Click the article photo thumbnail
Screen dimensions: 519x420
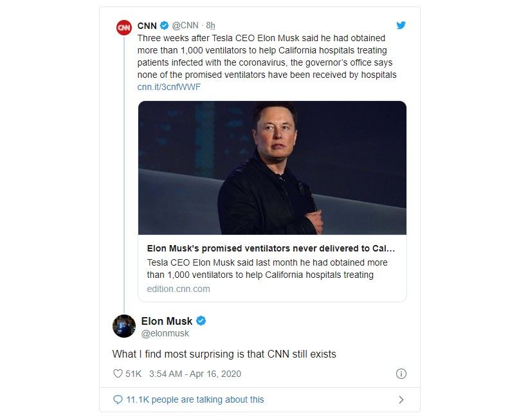[272, 167]
